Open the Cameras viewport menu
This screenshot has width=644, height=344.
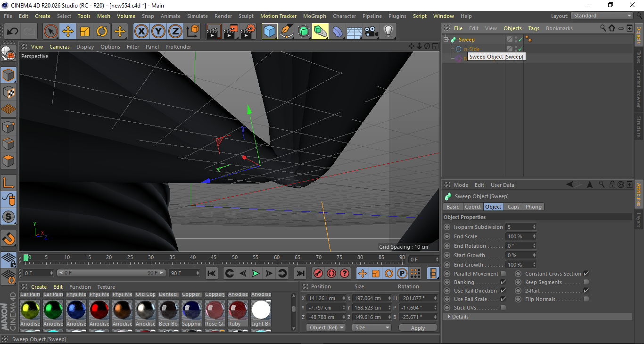(x=59, y=47)
